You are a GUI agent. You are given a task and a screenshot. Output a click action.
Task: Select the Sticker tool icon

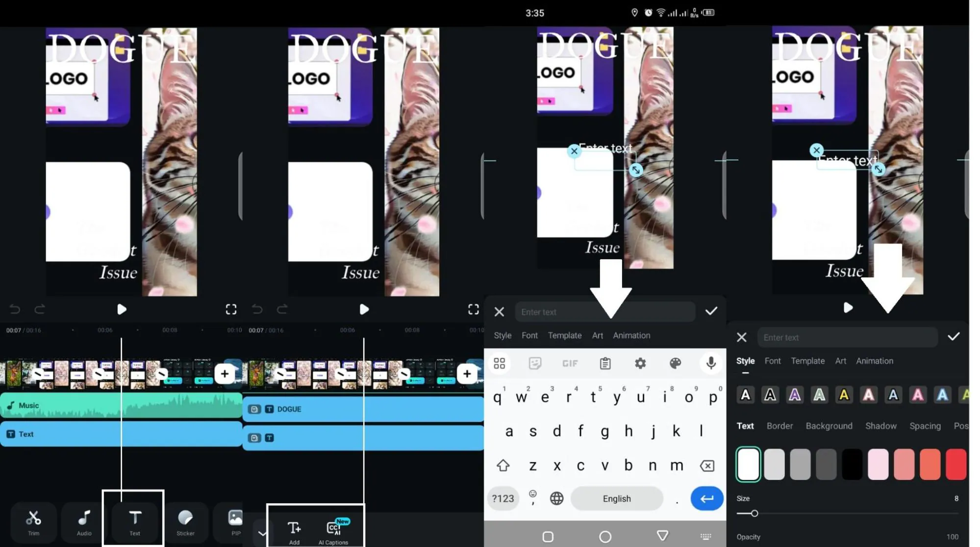tap(184, 522)
